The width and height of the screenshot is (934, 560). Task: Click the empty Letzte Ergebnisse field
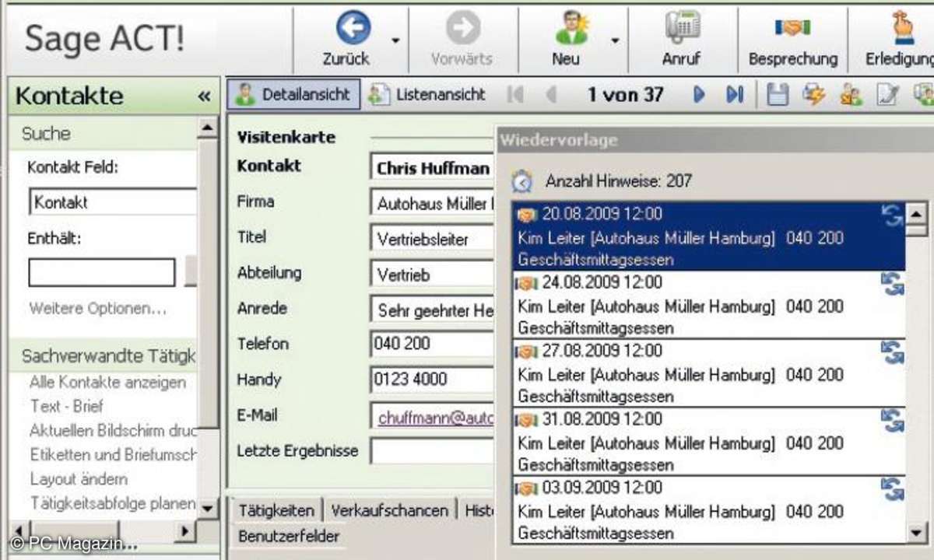point(433,450)
